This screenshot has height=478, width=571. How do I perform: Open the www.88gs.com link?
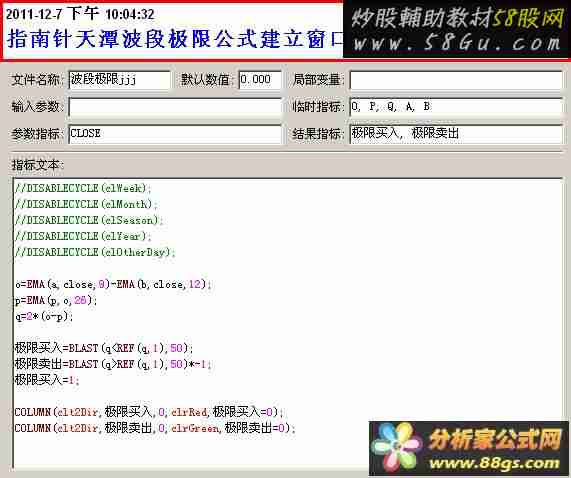(495, 463)
